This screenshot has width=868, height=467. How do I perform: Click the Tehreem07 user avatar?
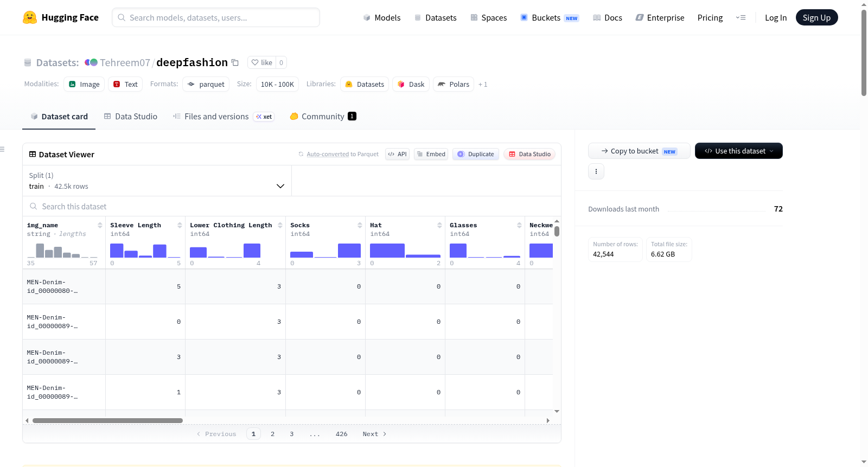point(91,62)
